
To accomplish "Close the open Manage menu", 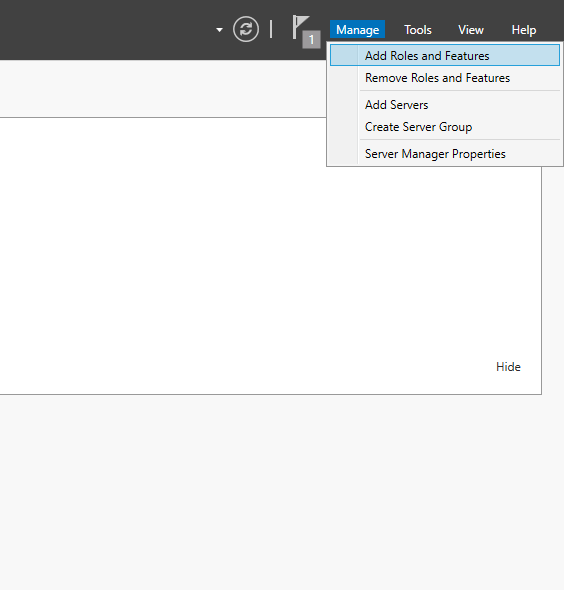I will [x=357, y=29].
